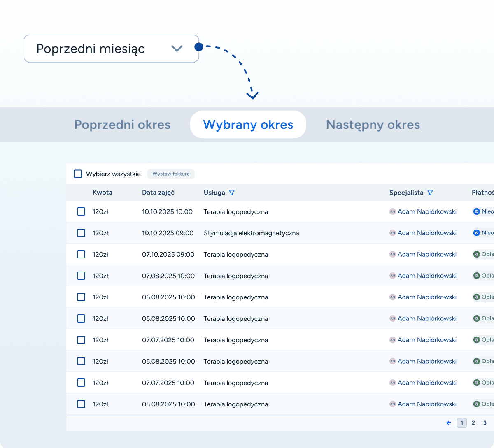The height and width of the screenshot is (448, 494).
Task: Click the previous page arrow in pagination
Action: (x=449, y=423)
